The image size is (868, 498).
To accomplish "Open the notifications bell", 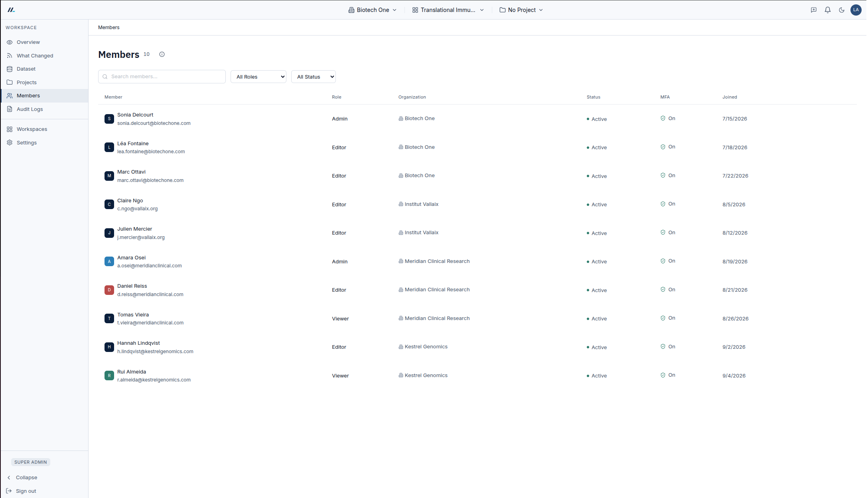I will [828, 10].
